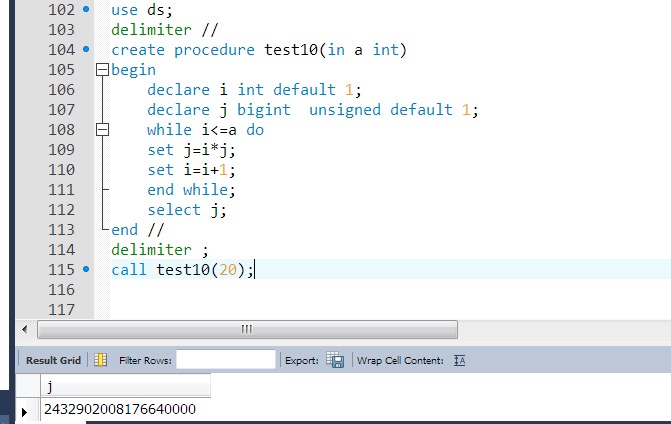Collapse the while loop fold marker
The image size is (671, 424).
[x=102, y=130]
